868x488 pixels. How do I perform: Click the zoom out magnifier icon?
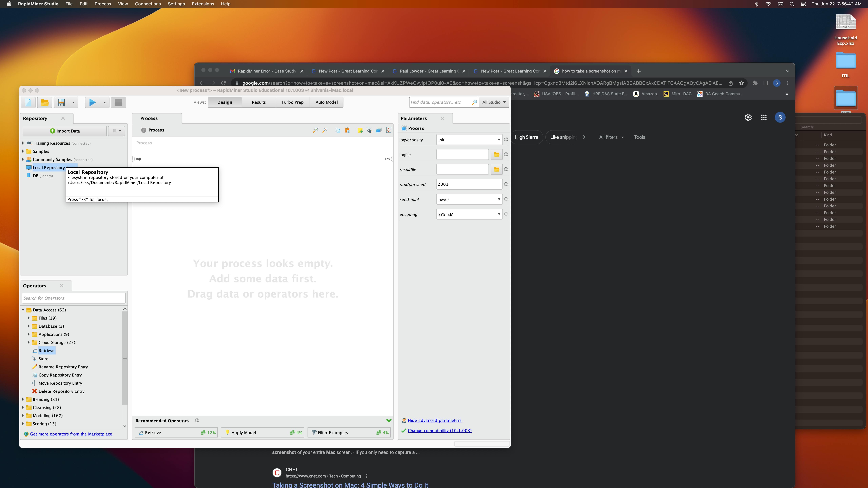tap(325, 130)
